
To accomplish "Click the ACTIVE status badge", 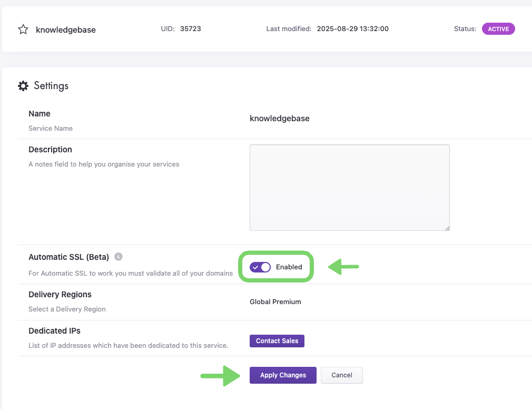I will pos(498,29).
